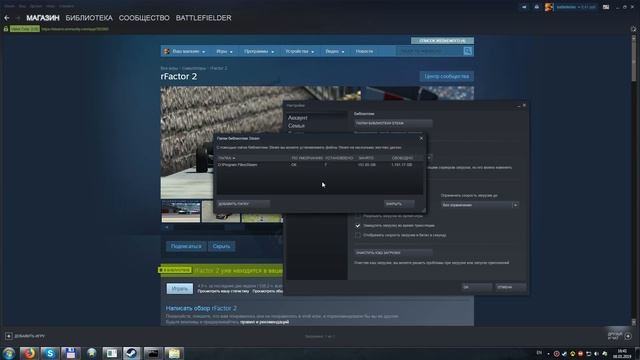
Task: Confirm settings with OK button
Action: (477, 287)
